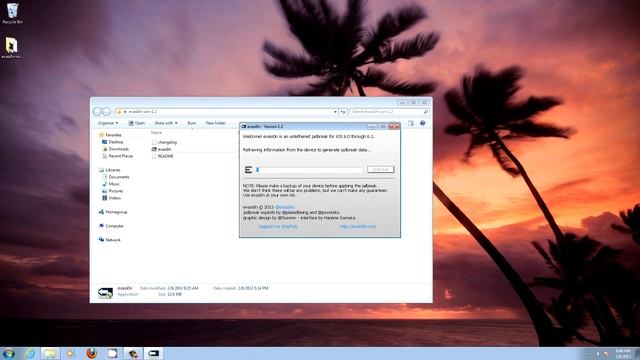The width and height of the screenshot is (640, 360).
Task: Launch Firefox from the taskbar
Action: tap(92, 353)
